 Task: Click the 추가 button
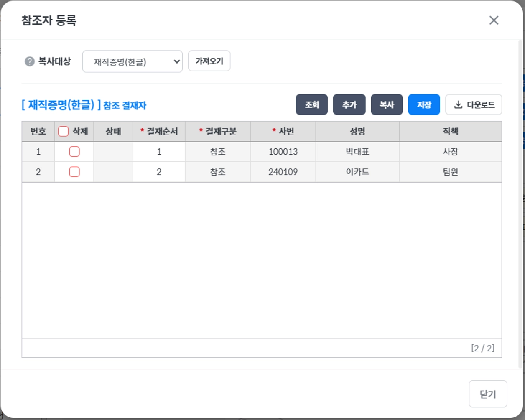click(349, 104)
